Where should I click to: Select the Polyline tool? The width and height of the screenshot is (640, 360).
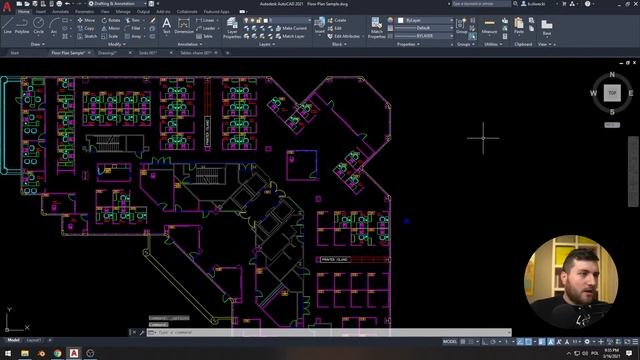point(22,25)
